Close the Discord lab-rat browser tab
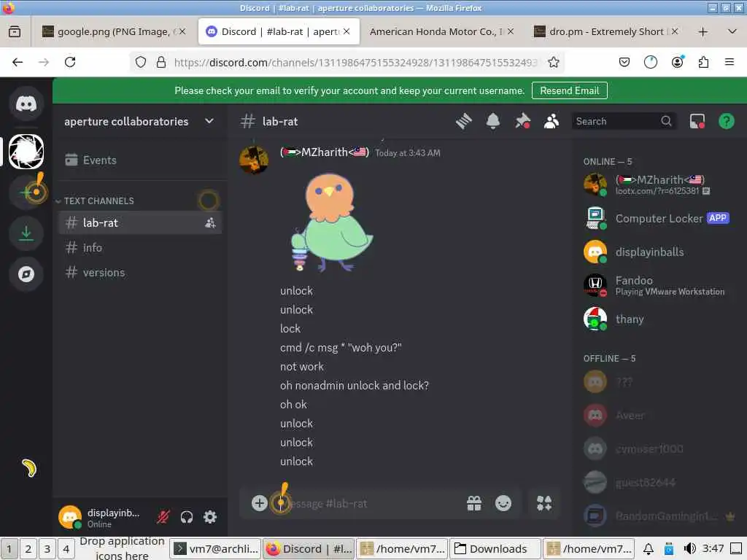Image resolution: width=747 pixels, height=560 pixels. [x=347, y=31]
